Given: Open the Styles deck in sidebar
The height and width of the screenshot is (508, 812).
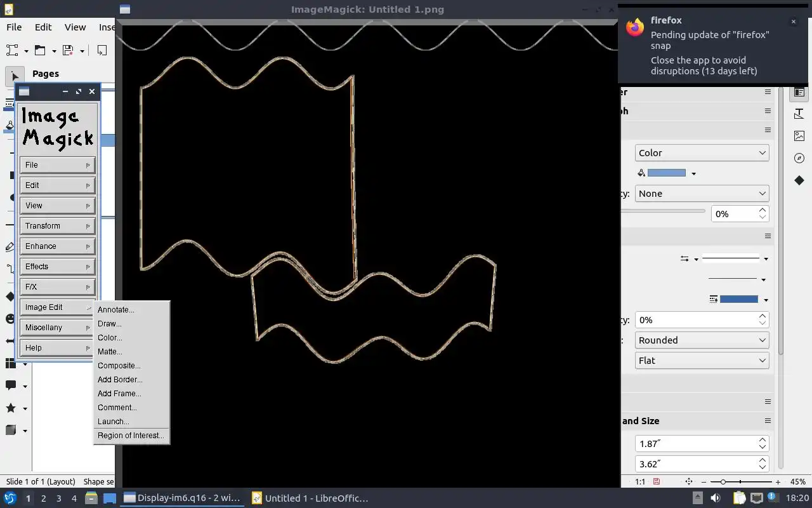Looking at the screenshot, I should click(799, 114).
